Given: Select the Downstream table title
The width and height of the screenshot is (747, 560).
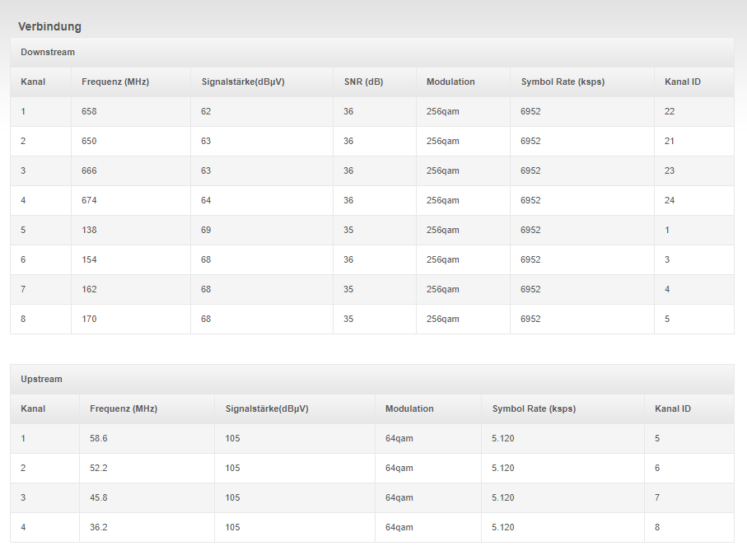Looking at the screenshot, I should (x=48, y=52).
